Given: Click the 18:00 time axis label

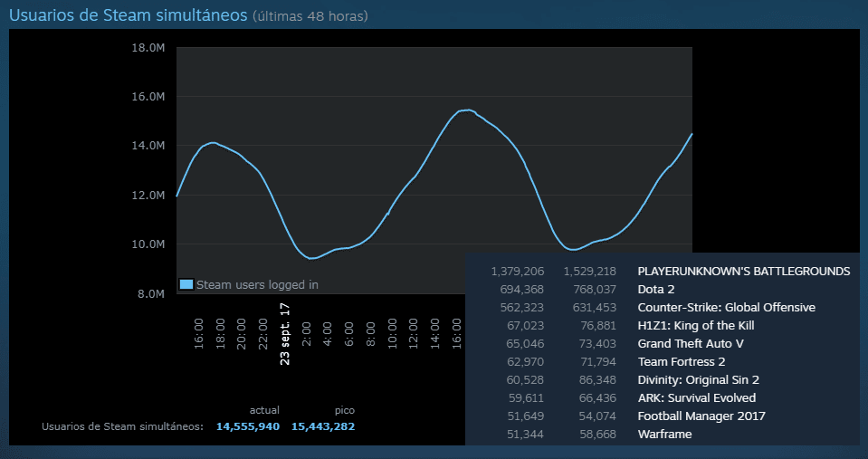Looking at the screenshot, I should click(x=220, y=333).
